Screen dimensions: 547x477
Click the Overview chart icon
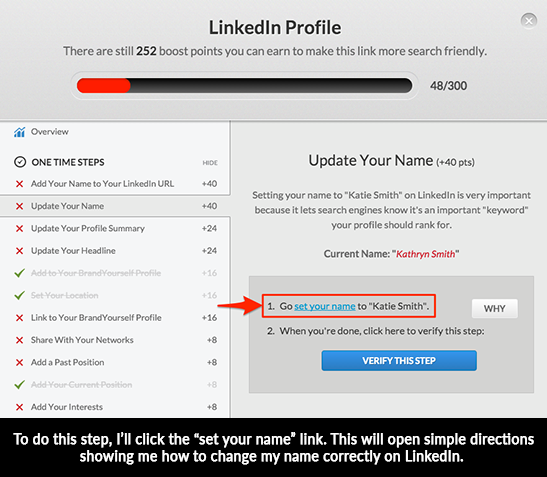tap(20, 132)
